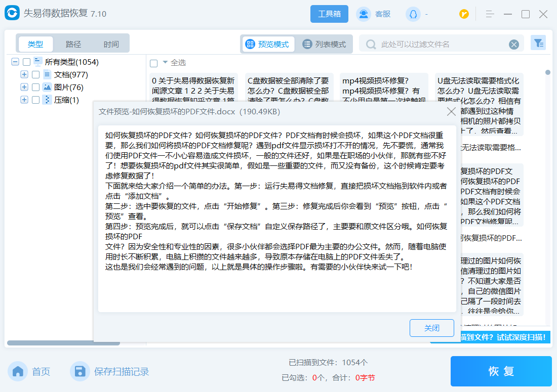Viewport: 557px width, 392px height.
Task: Expand the 文档(977) tree node
Action: tap(24, 74)
